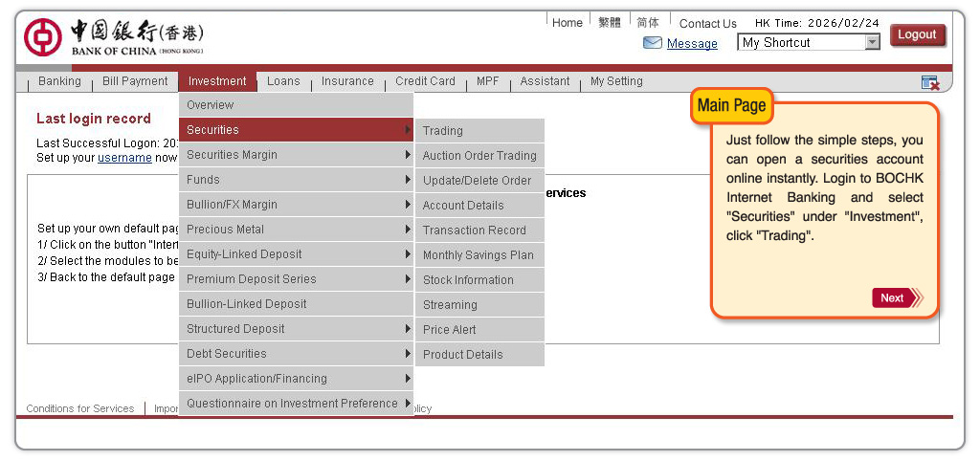Expand the Funds submenu
980x461 pixels.
click(x=296, y=179)
